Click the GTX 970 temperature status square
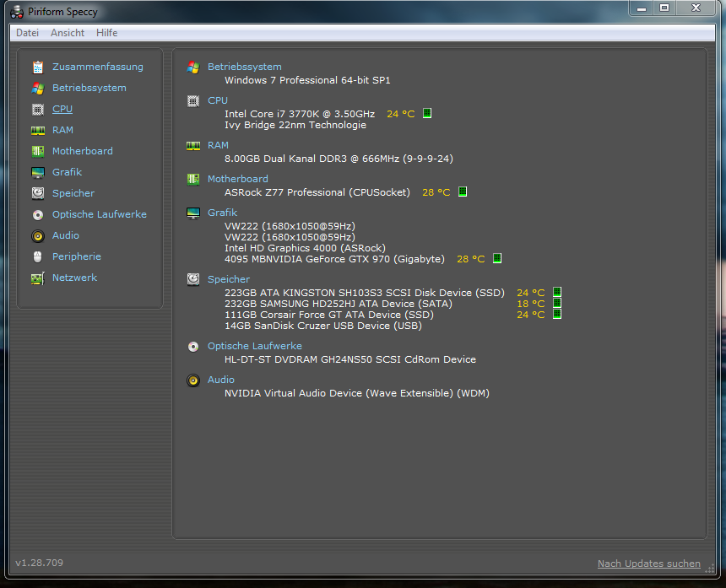 497,258
